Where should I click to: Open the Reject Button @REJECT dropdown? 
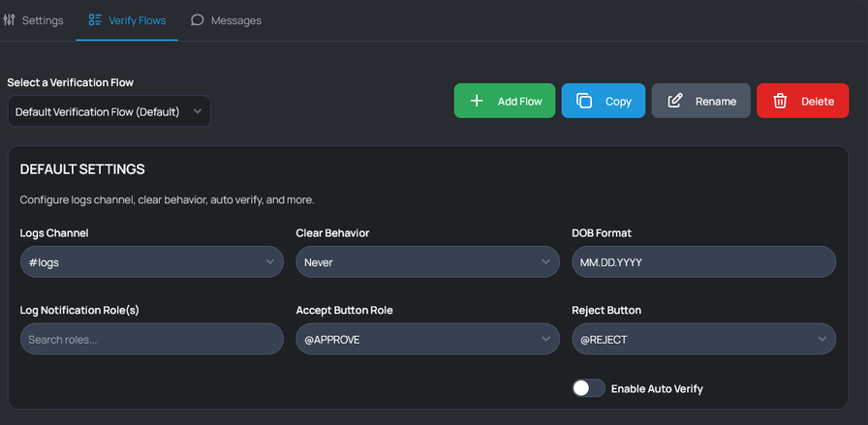[703, 339]
